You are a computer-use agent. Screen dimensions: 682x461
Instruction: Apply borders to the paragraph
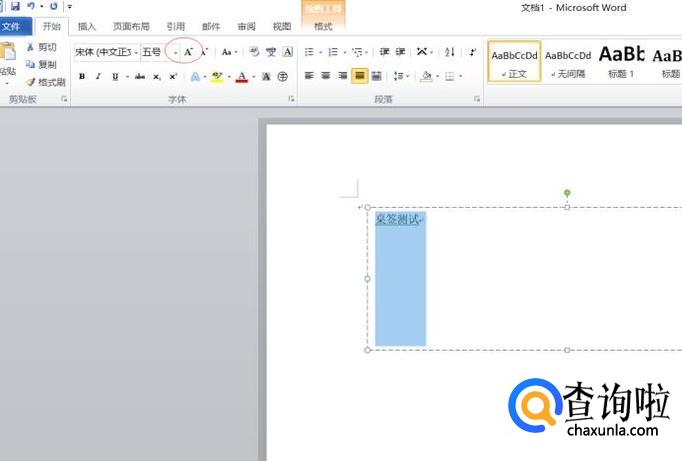coord(450,77)
